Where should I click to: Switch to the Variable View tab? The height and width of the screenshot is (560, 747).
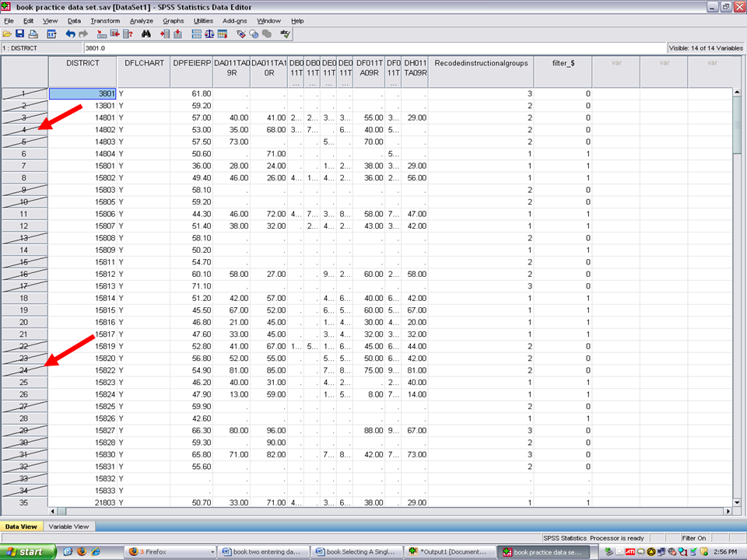(x=68, y=527)
